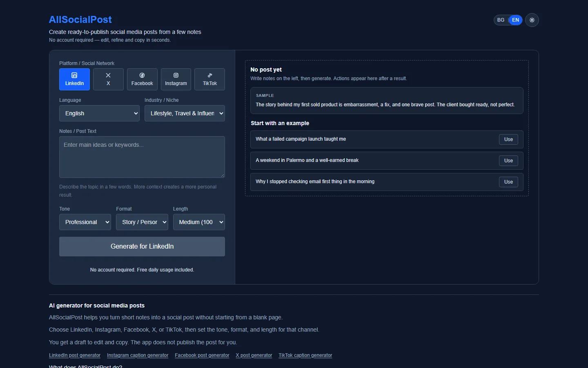Select the LinkedIn platform button
The width and height of the screenshot is (588, 368).
[74, 79]
